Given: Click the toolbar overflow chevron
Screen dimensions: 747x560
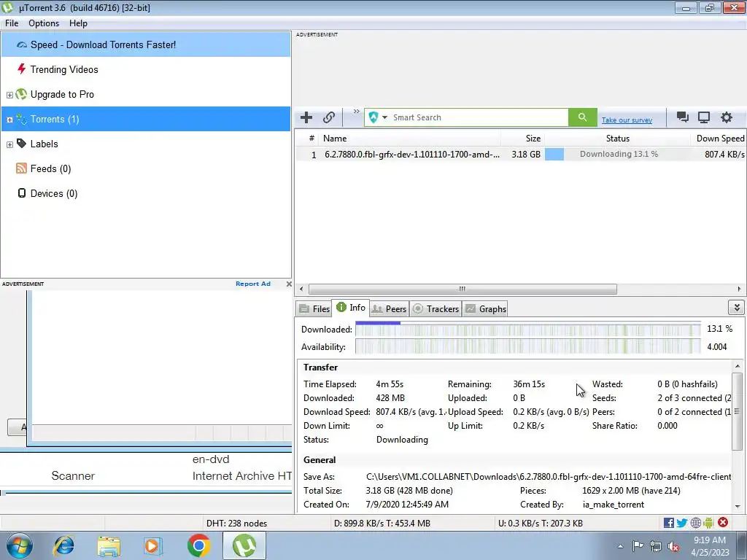Looking at the screenshot, I should click(x=356, y=112).
